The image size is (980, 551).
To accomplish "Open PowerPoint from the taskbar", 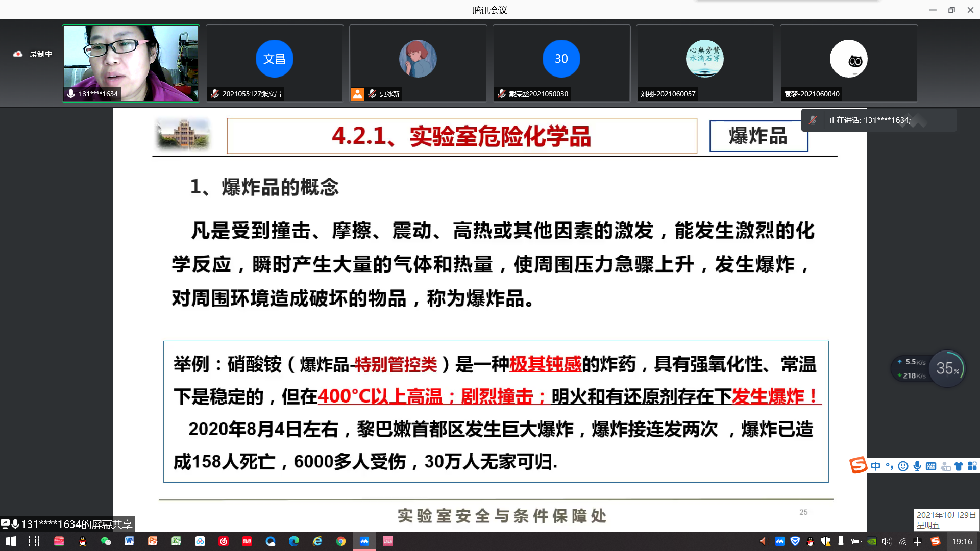I will (153, 541).
